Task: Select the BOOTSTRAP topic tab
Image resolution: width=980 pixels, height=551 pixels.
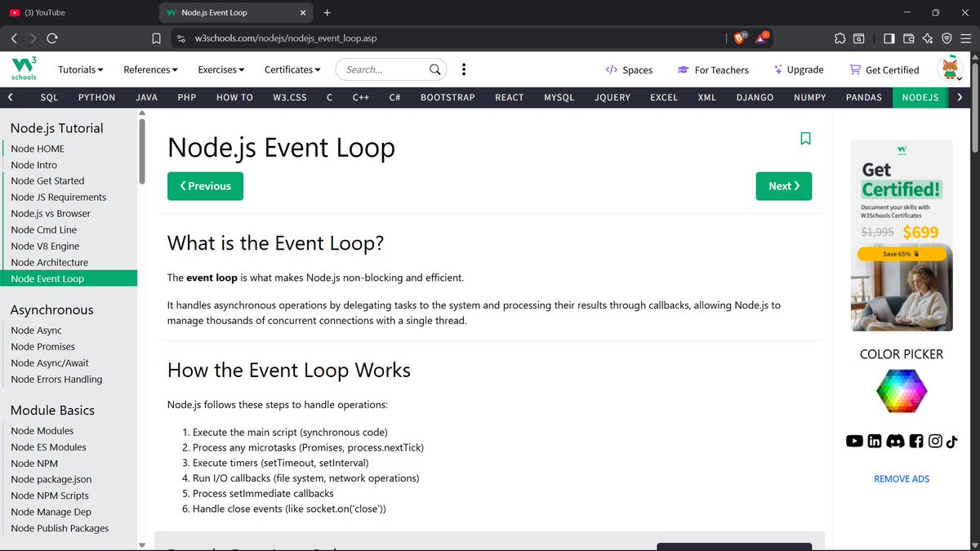Action: [x=448, y=97]
